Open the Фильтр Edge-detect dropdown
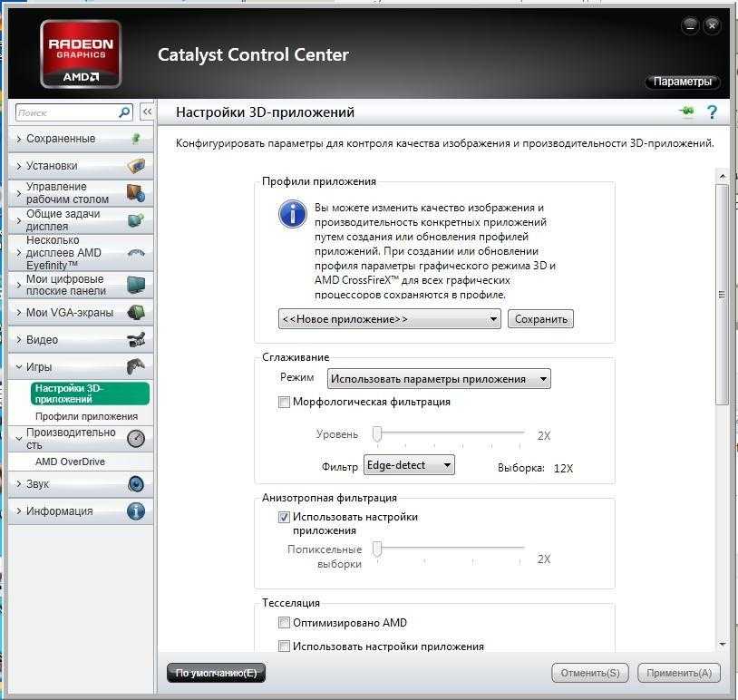The image size is (738, 700). point(409,465)
